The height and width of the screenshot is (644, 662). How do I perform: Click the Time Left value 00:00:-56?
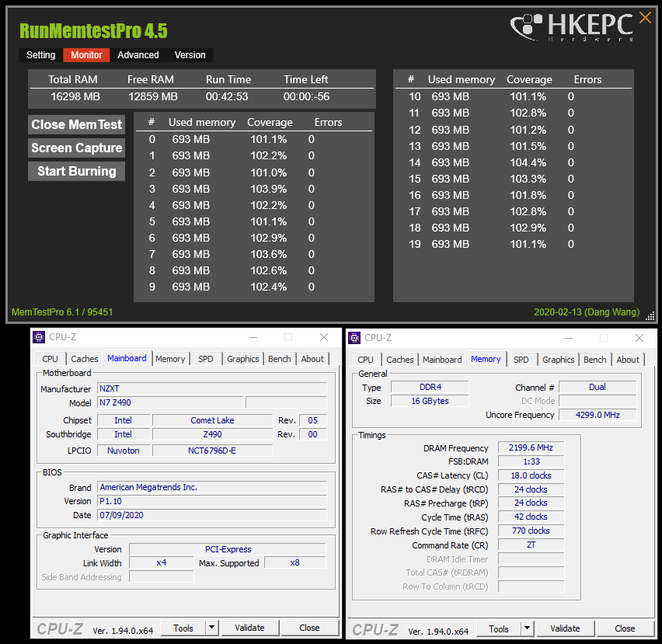(306, 96)
